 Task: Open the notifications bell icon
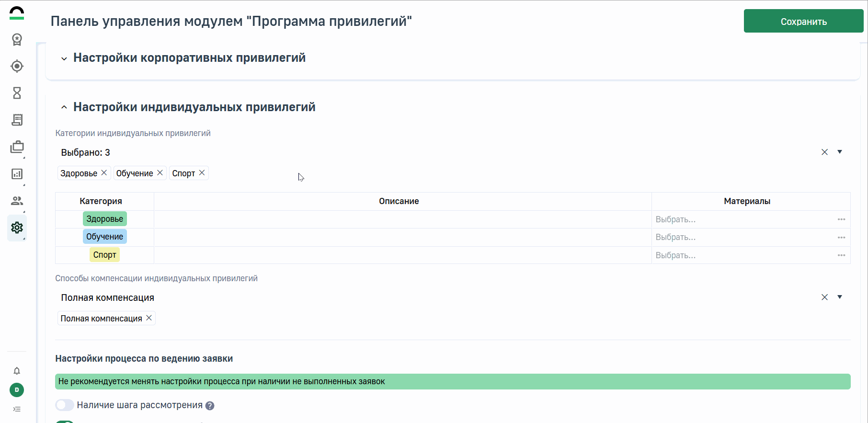pos(17,371)
